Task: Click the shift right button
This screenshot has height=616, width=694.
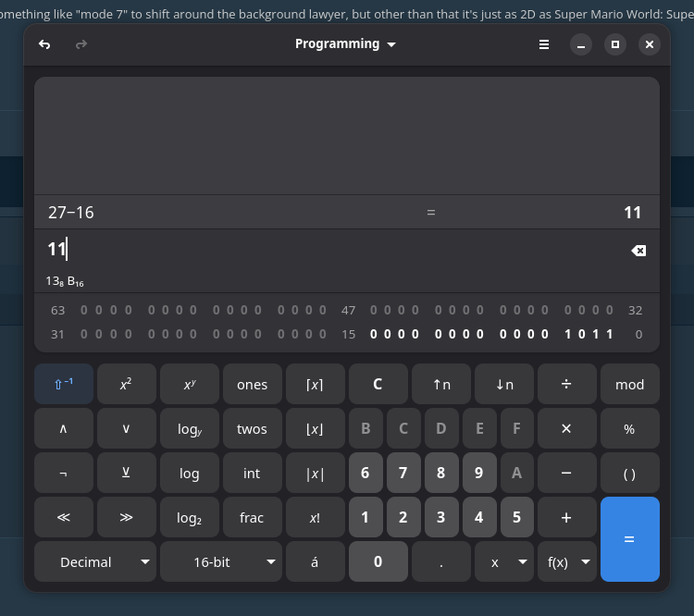Action: point(127,517)
